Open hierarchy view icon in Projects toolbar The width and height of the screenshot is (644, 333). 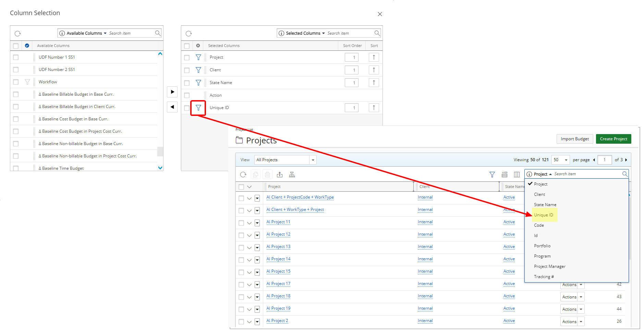292,175
